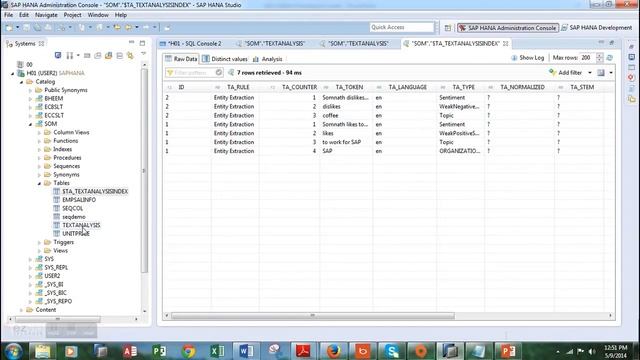640x360 pixels.
Task: Open Google Chrome from the taskbar
Action: (188, 351)
